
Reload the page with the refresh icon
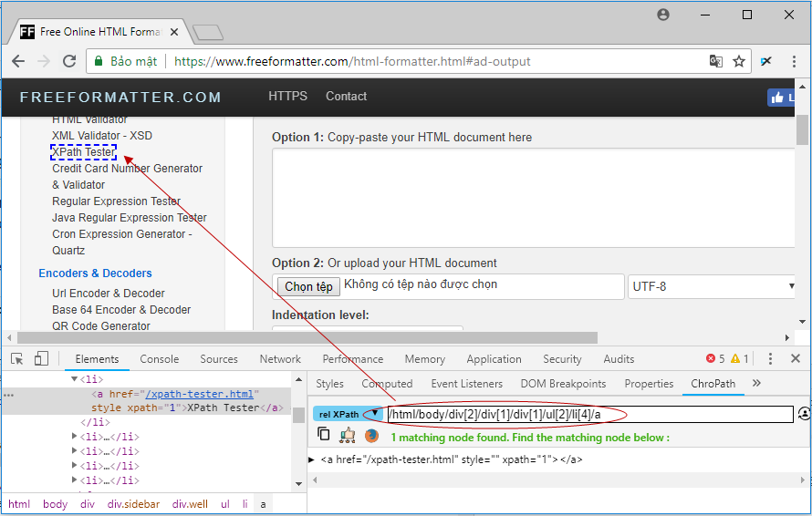[69, 61]
